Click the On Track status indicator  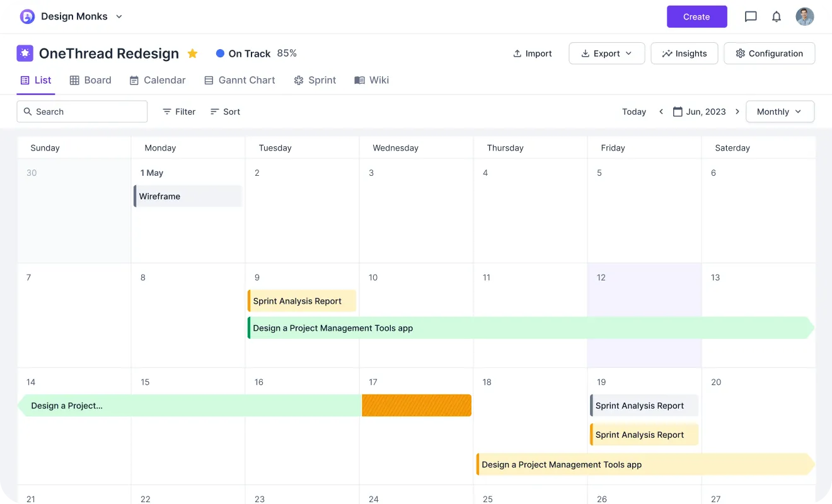click(243, 54)
